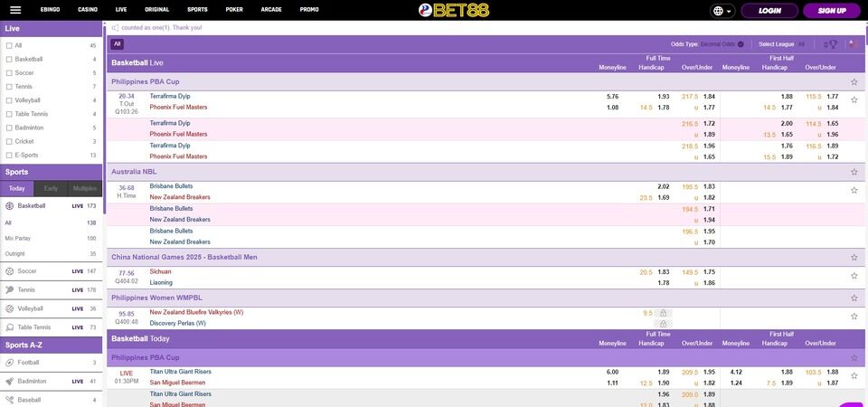Open the trophy sort icon
868x407 pixels.
(x=831, y=44)
